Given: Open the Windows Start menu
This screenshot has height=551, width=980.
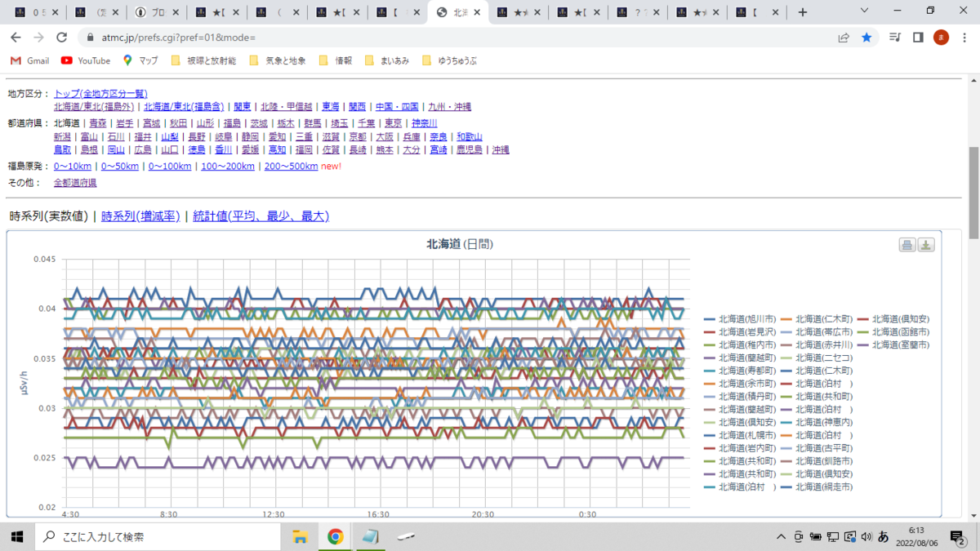Looking at the screenshot, I should click(16, 536).
